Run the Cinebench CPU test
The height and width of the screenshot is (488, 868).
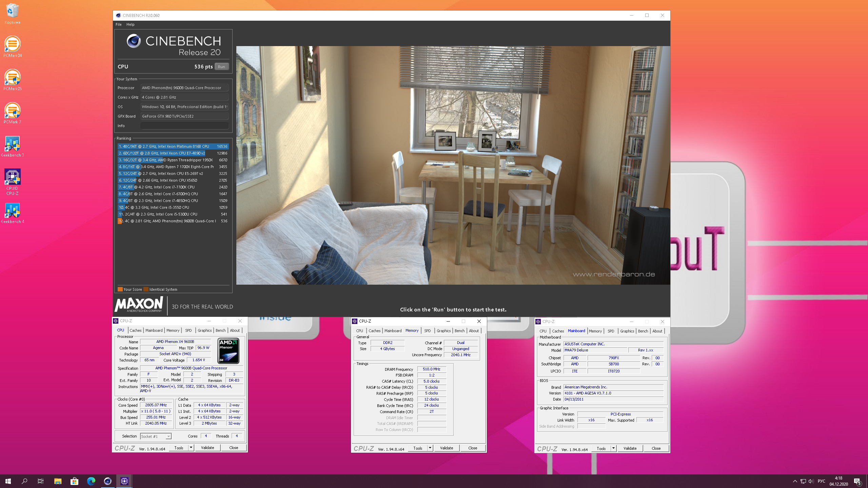pos(222,67)
